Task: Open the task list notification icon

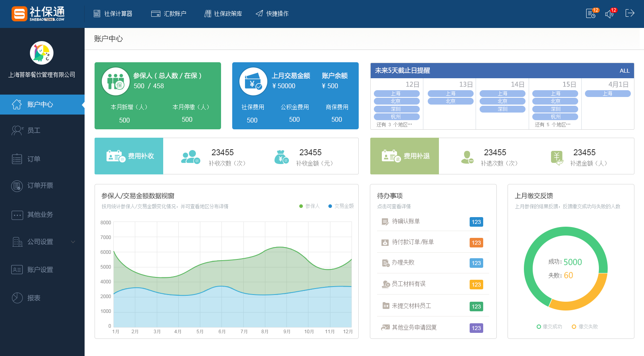Action: (x=591, y=14)
